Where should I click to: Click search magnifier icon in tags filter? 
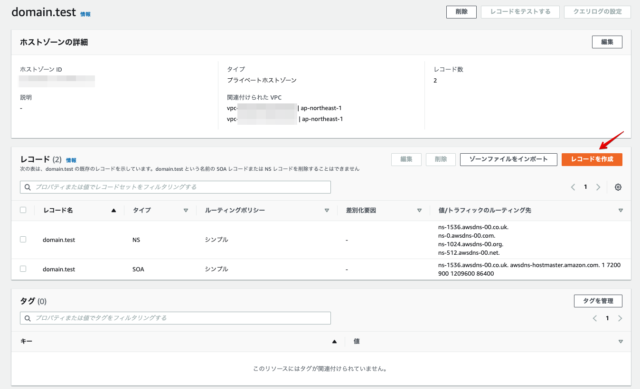click(x=27, y=318)
